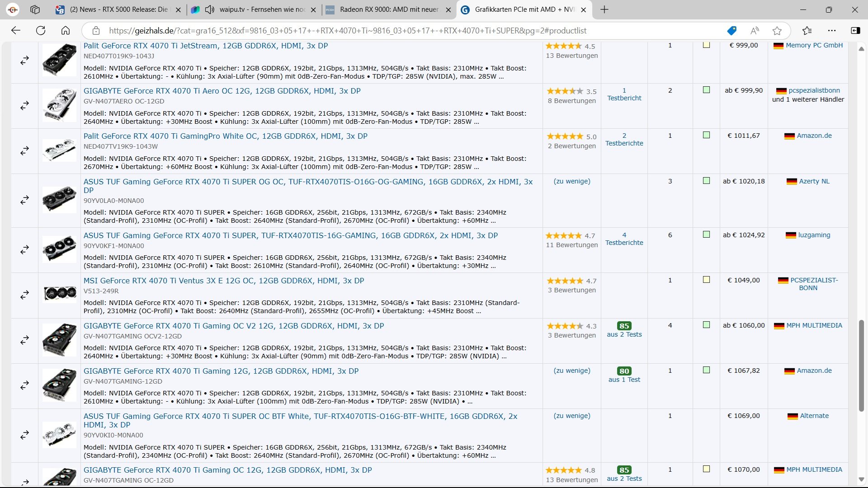Open the workspaces tab actions icon

[x=35, y=9]
